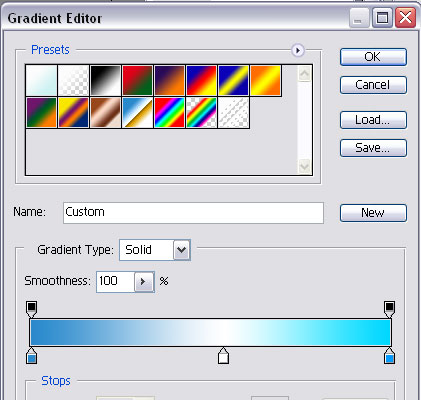Pick the transparent rainbow gradient preset
Screen dimensions: 421x400
pyautogui.click(x=201, y=113)
